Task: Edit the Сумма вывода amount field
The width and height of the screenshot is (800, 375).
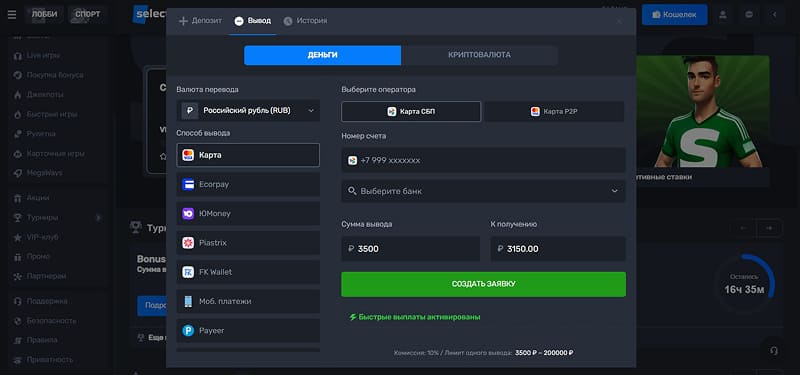Action: point(411,249)
